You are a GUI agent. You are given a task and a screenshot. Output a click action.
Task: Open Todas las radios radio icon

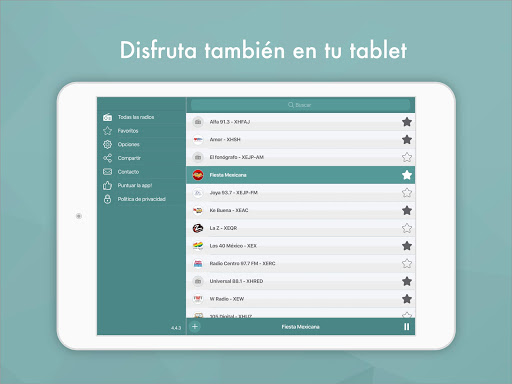107,117
